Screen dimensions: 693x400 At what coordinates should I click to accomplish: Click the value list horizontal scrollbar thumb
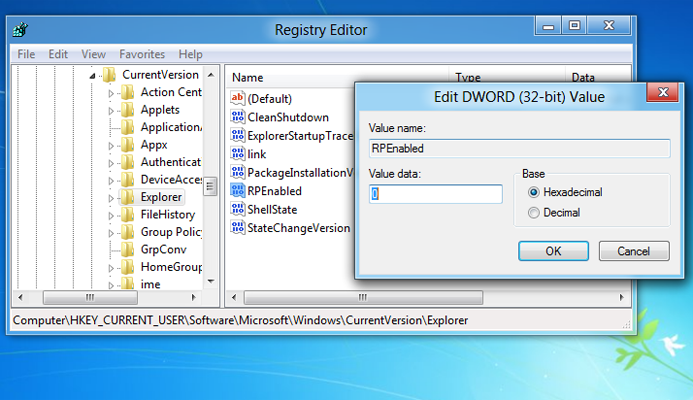(x=363, y=297)
